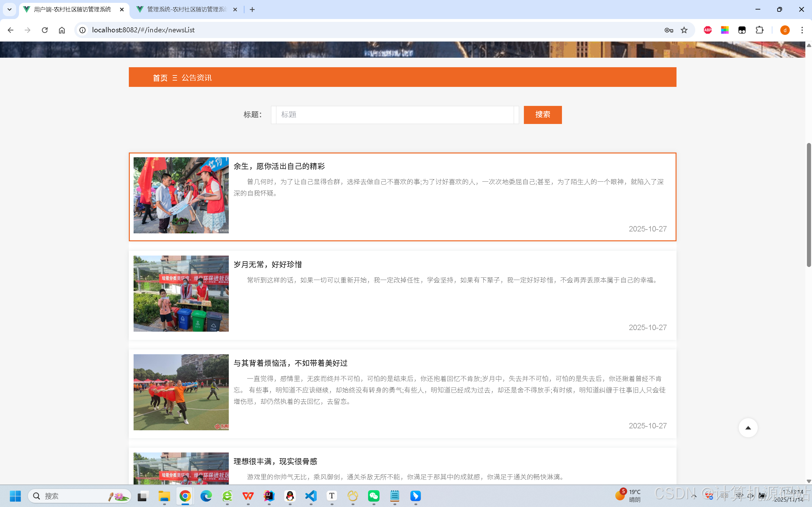Click the scrollbar up arrow
This screenshot has width=812, height=507.
click(809, 45)
